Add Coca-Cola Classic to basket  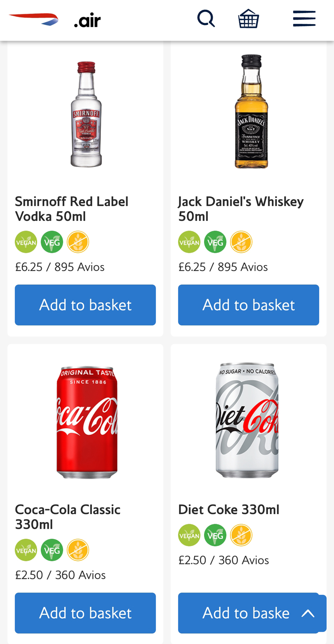click(x=85, y=613)
